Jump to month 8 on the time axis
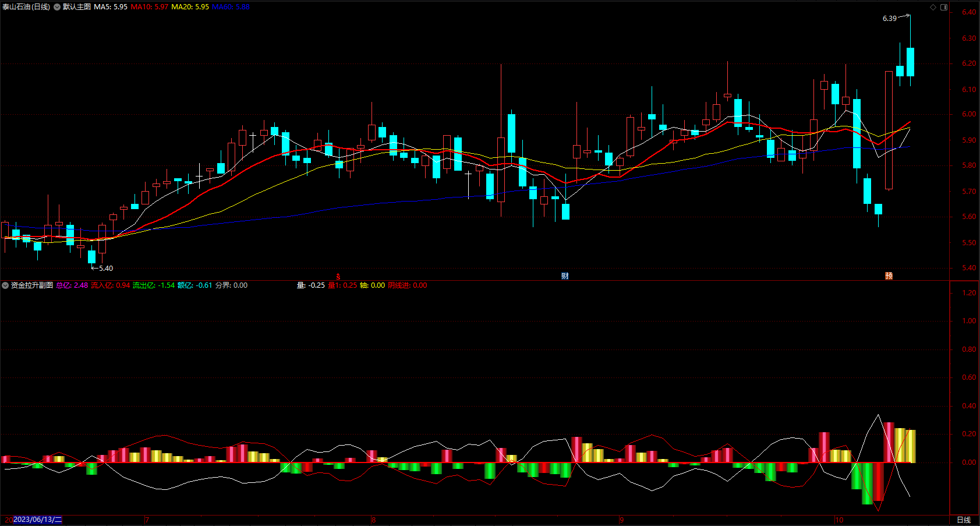 (374, 520)
